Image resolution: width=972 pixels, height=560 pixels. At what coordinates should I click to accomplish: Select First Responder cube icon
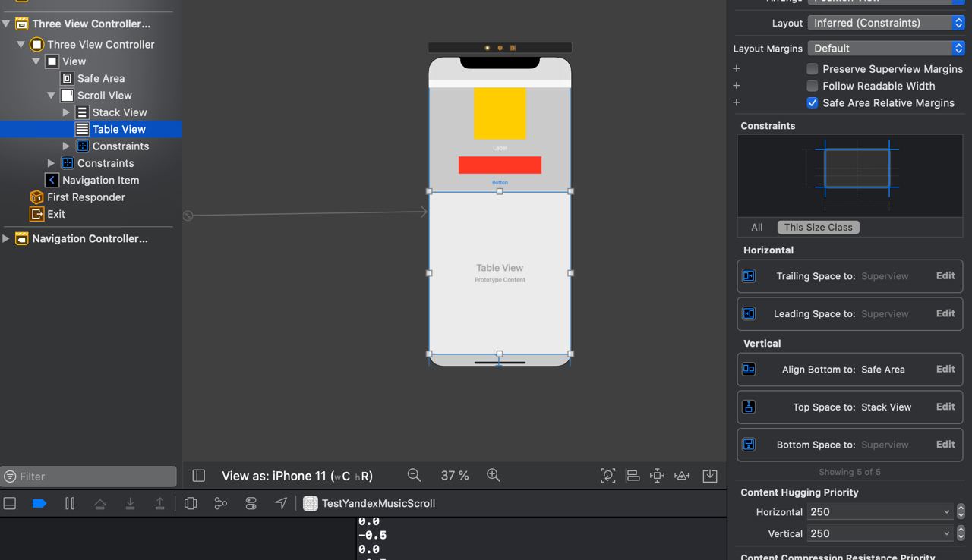[36, 197]
